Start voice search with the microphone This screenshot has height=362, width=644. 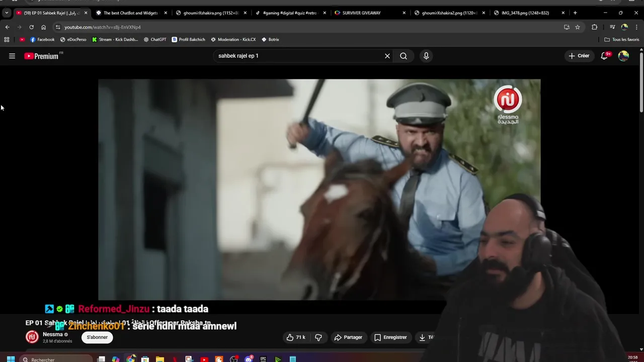[x=426, y=56]
